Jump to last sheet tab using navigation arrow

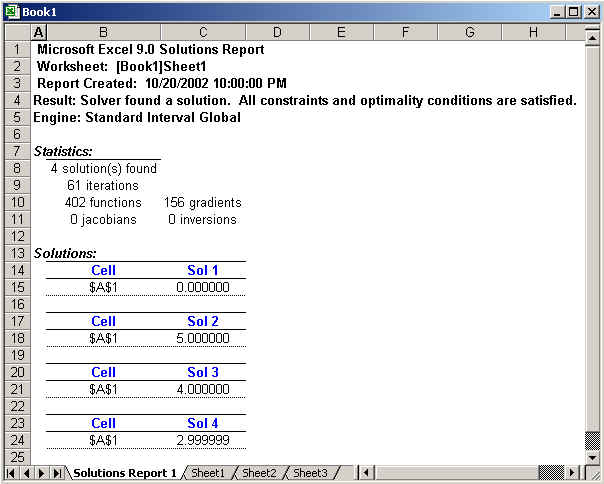[57, 473]
